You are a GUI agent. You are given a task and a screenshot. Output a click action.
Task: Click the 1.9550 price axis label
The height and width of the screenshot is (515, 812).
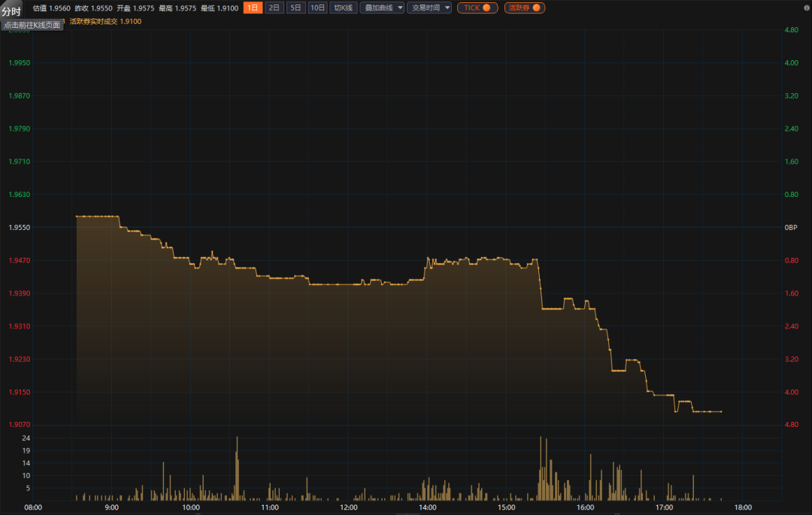[x=19, y=227]
